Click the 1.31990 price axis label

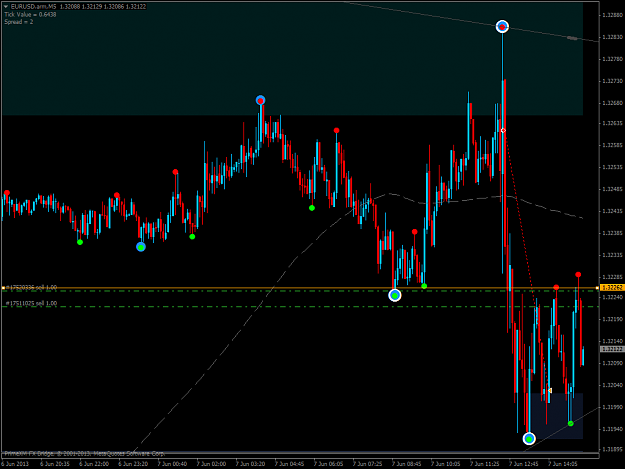coord(613,407)
